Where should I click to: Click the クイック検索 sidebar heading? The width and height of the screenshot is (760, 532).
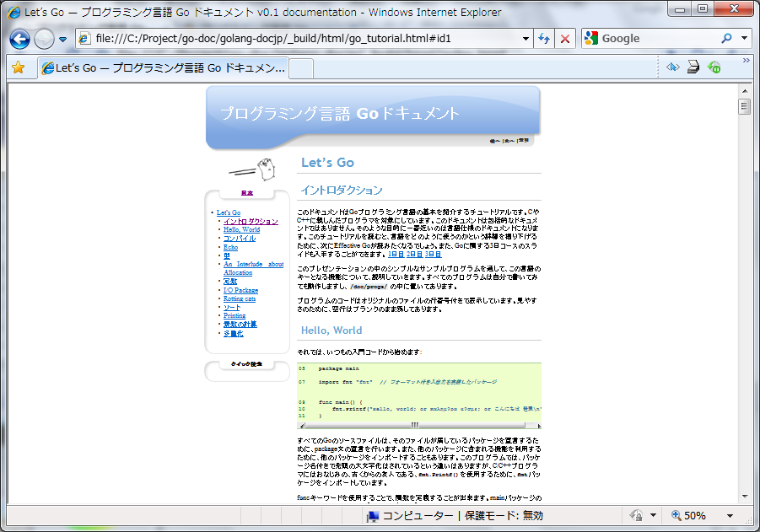246,364
